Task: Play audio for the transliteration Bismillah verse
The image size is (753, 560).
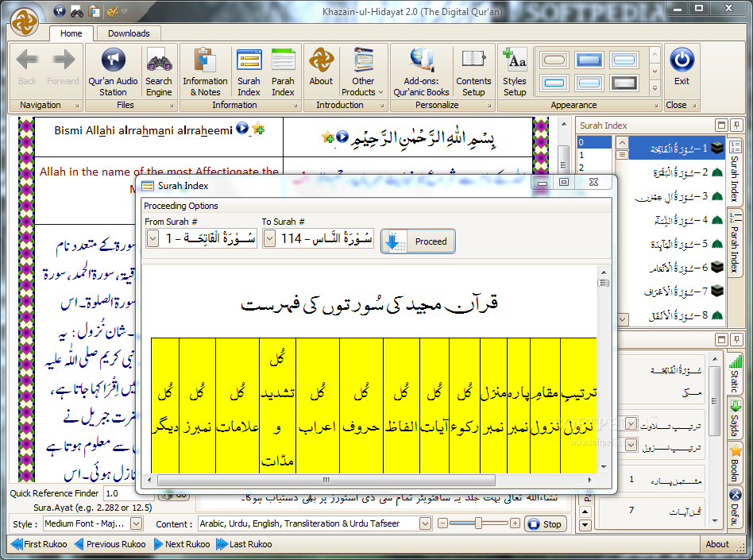Action: pyautogui.click(x=242, y=128)
